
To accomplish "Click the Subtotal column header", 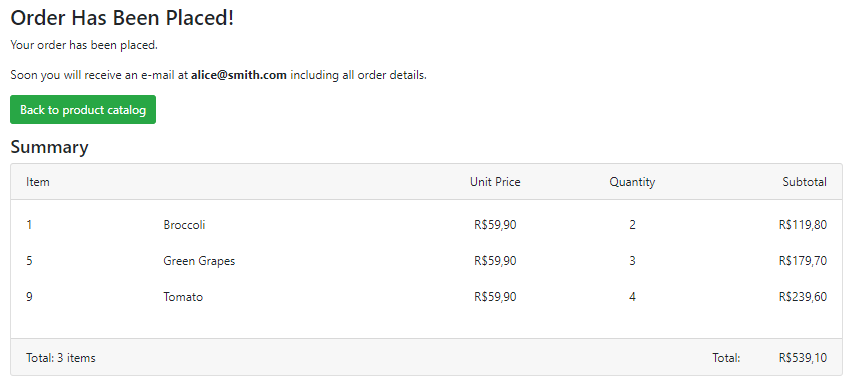I will (x=804, y=182).
